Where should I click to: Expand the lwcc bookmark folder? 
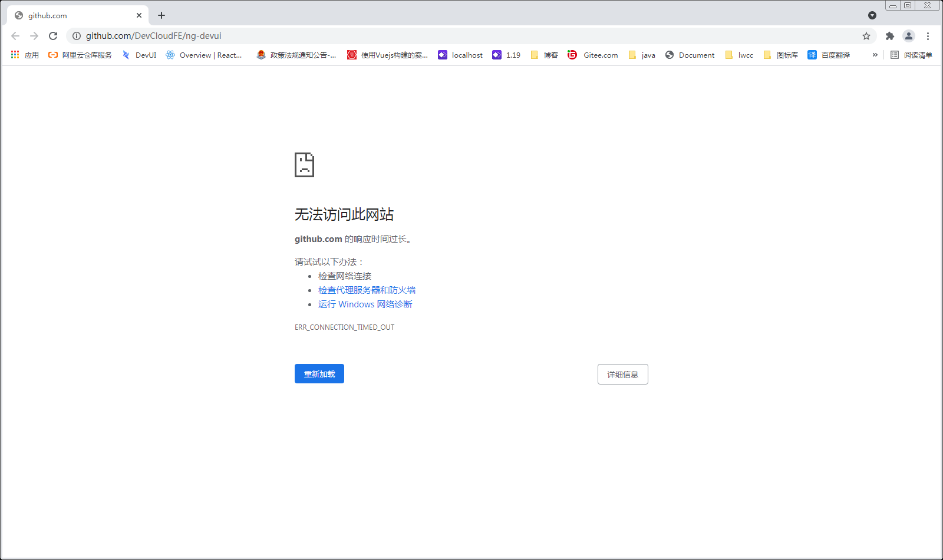[x=739, y=55]
